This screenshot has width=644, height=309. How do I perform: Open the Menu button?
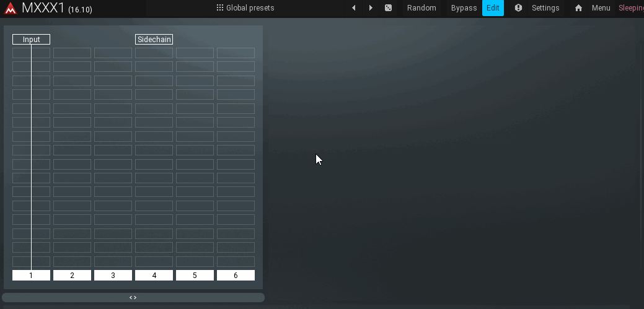(x=601, y=8)
